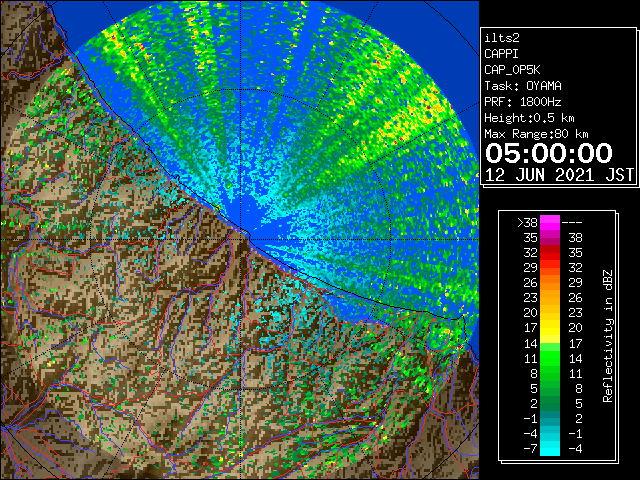This screenshot has height=480, width=640.
Task: Click the vertical "Reflectivity in dBZ" legend title
Action: [608, 336]
